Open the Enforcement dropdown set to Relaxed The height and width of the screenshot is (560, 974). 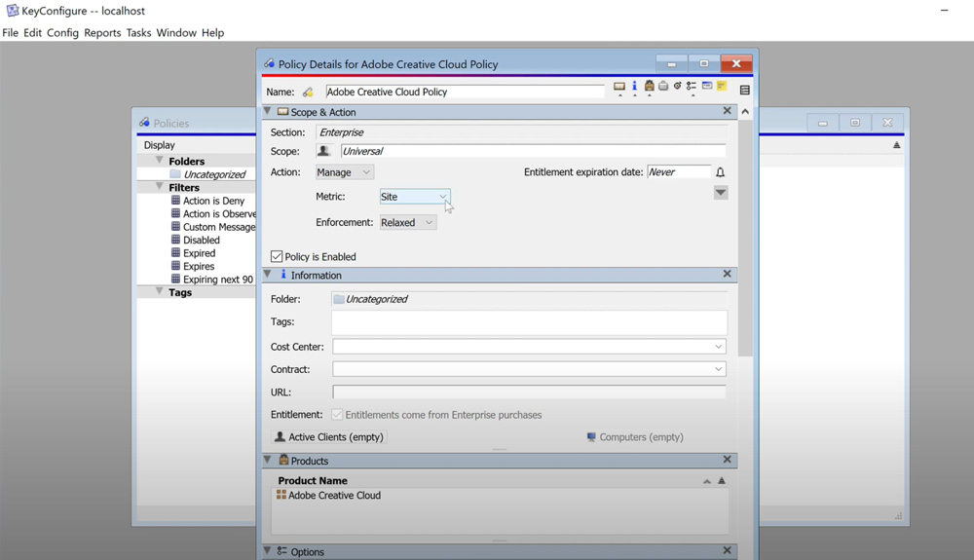[408, 222]
